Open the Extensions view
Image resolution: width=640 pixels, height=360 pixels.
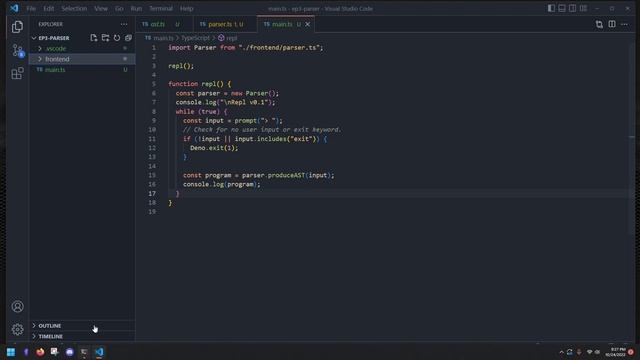coord(17,73)
